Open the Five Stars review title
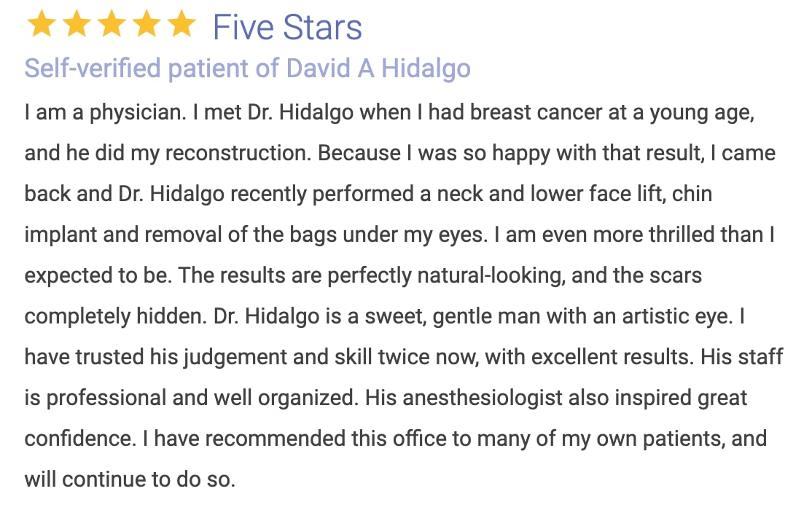 pos(287,27)
